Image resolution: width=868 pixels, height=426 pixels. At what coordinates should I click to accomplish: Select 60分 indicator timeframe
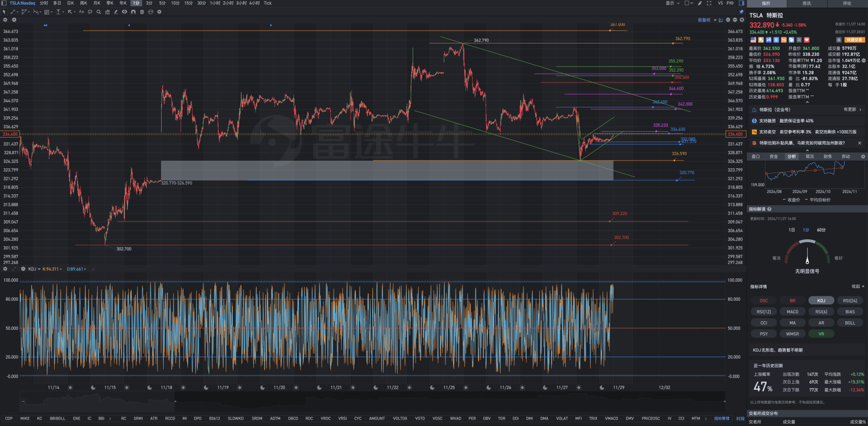821,230
